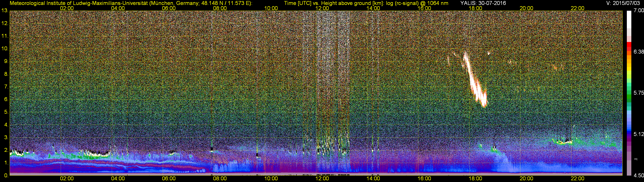Select 16:00 on the top time axis
Viewport: 644px width, 182px height.
[424, 8]
